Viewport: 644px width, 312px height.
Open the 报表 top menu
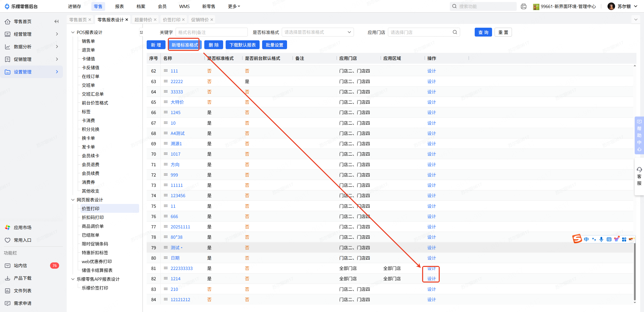pyautogui.click(x=119, y=6)
